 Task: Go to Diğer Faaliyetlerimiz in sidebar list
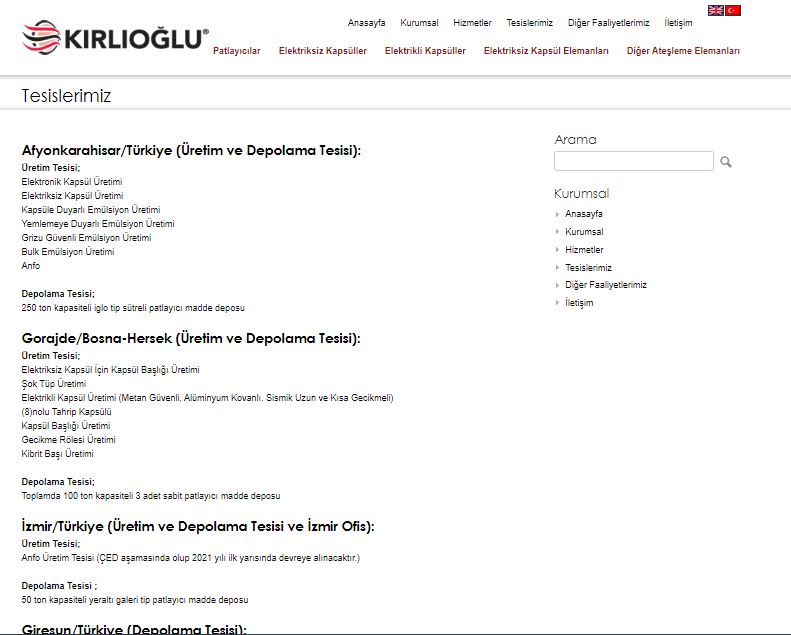point(605,285)
